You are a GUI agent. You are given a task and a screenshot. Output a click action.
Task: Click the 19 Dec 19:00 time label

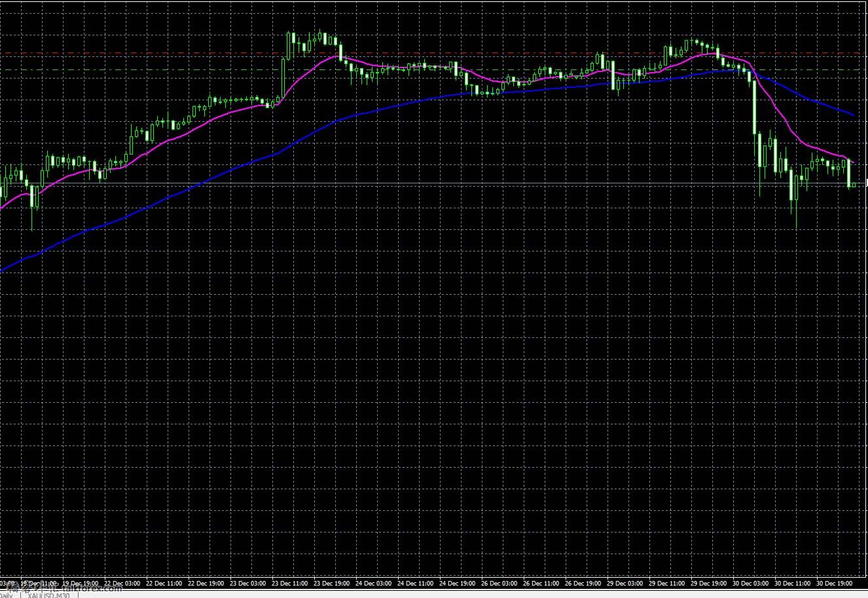(x=81, y=584)
